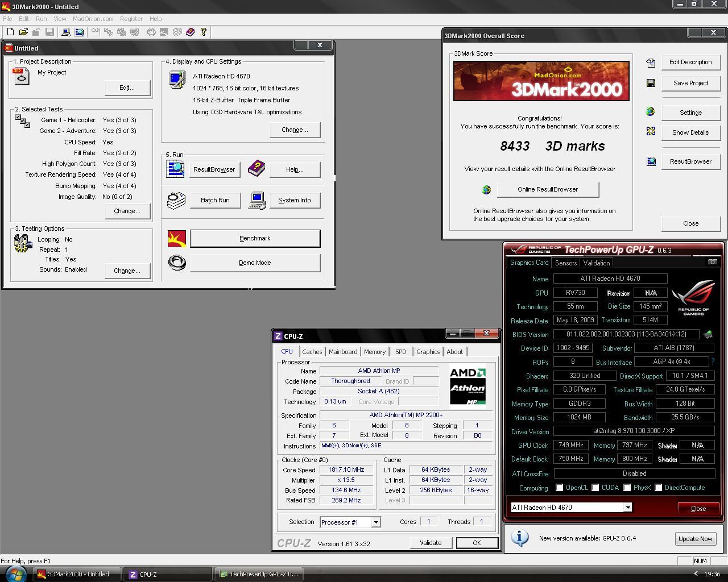Open the Memory tab in CPU-Z

375,352
